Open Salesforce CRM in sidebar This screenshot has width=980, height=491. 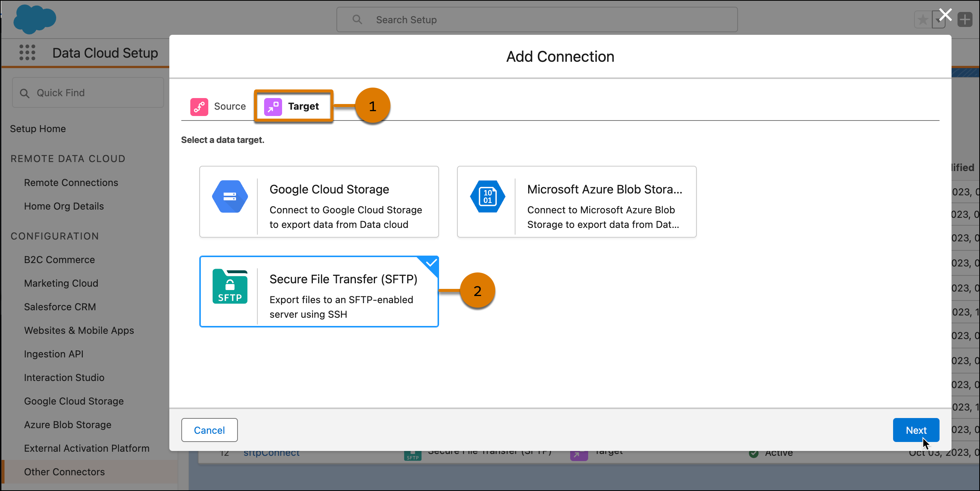tap(60, 307)
